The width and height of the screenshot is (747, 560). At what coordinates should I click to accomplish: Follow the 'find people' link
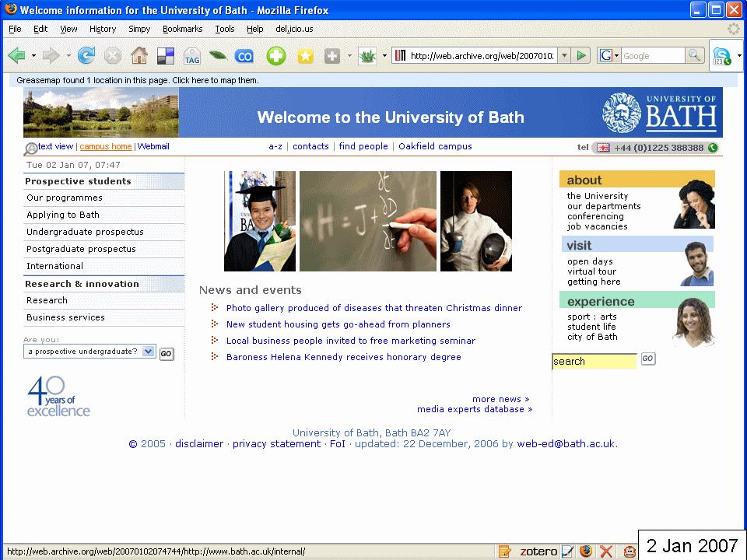tap(363, 146)
